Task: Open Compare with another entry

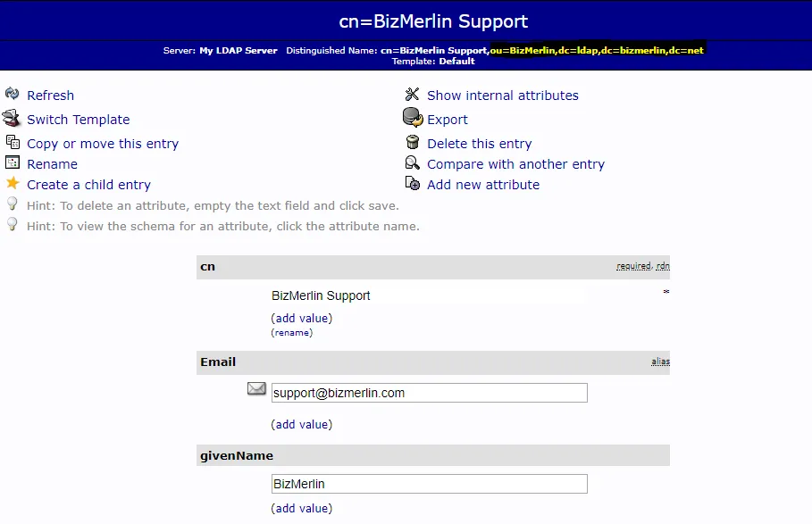Action: [515, 164]
